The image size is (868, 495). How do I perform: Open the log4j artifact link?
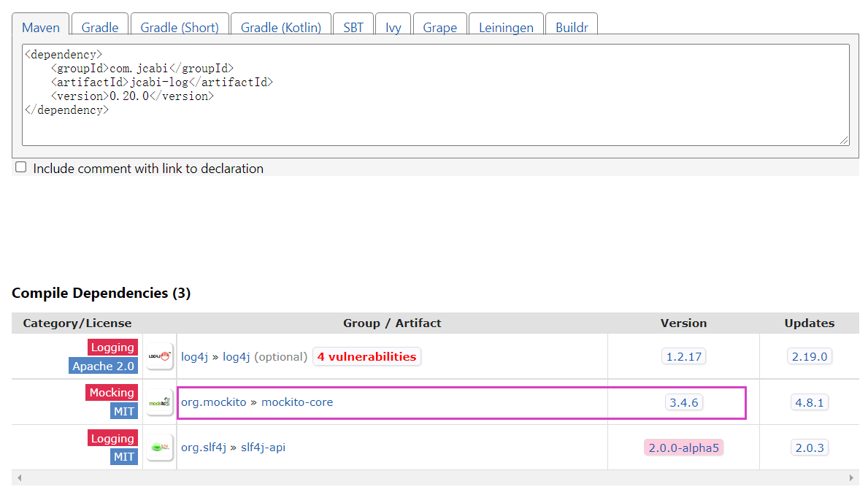pyautogui.click(x=237, y=356)
